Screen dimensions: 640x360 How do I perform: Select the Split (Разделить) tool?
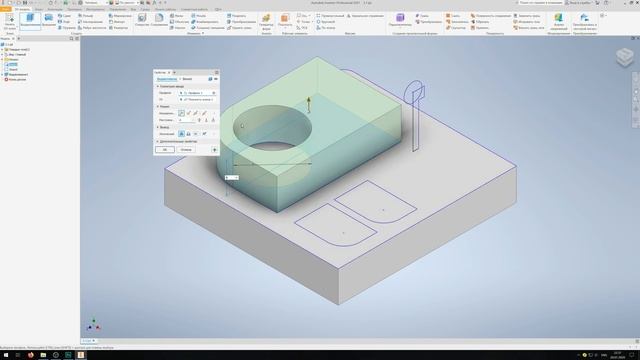[236, 16]
